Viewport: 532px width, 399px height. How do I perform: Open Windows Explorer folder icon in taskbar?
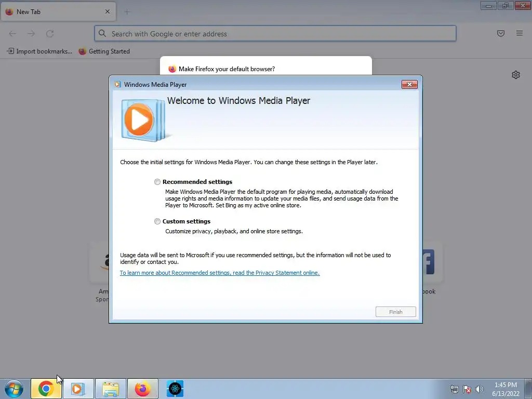tap(111, 389)
